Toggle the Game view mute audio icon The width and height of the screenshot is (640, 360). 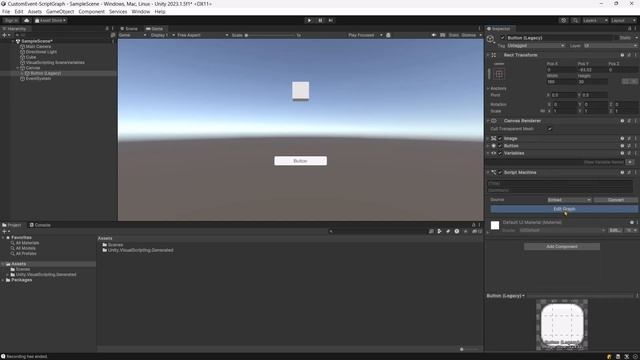pyautogui.click(x=434, y=35)
